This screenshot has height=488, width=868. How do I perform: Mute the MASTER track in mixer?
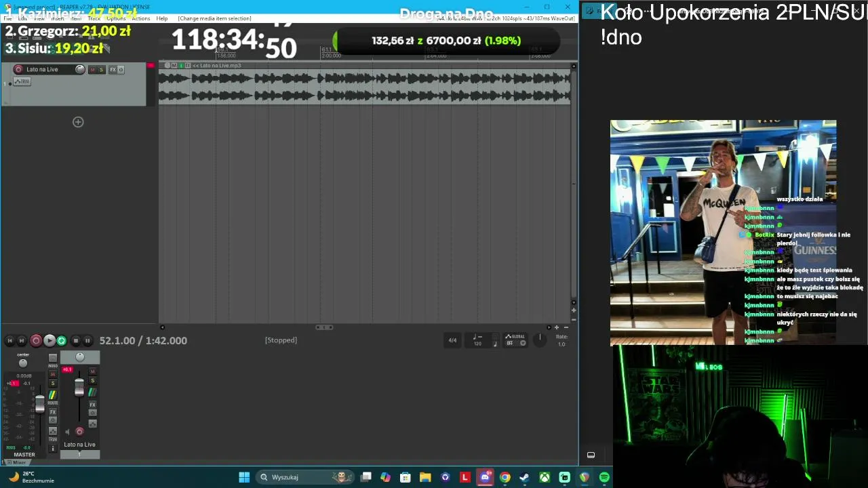pos(53,374)
